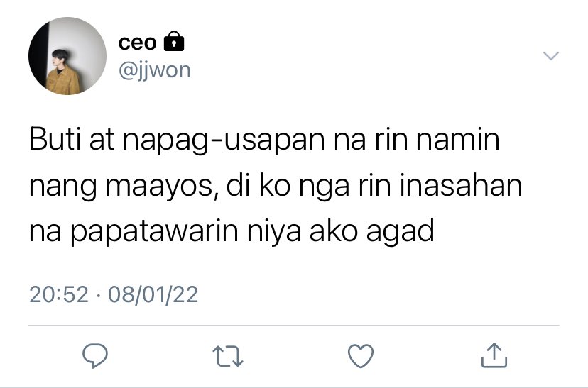Open the round profile picture of ceo
Screen dimensions: 588x388
pos(67,56)
